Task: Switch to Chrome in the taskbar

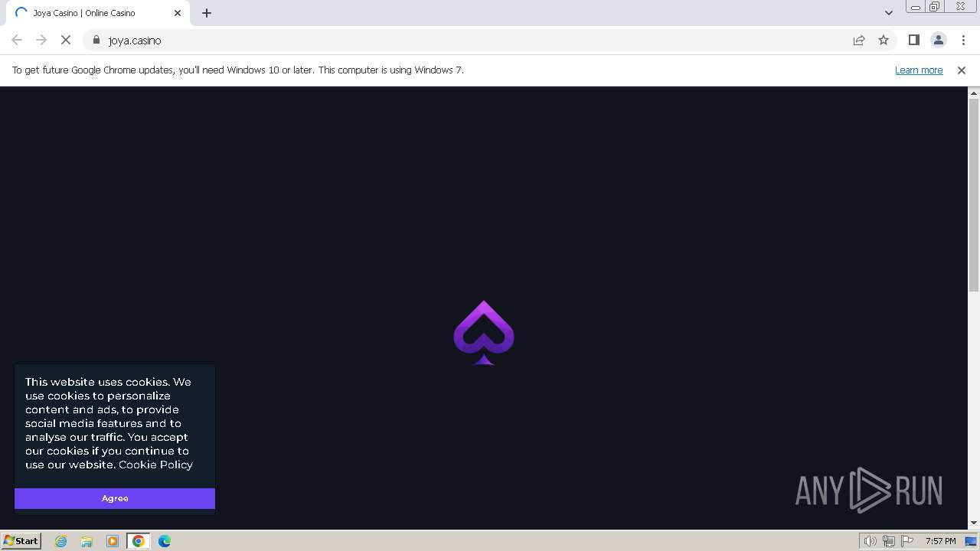Action: pos(139,541)
